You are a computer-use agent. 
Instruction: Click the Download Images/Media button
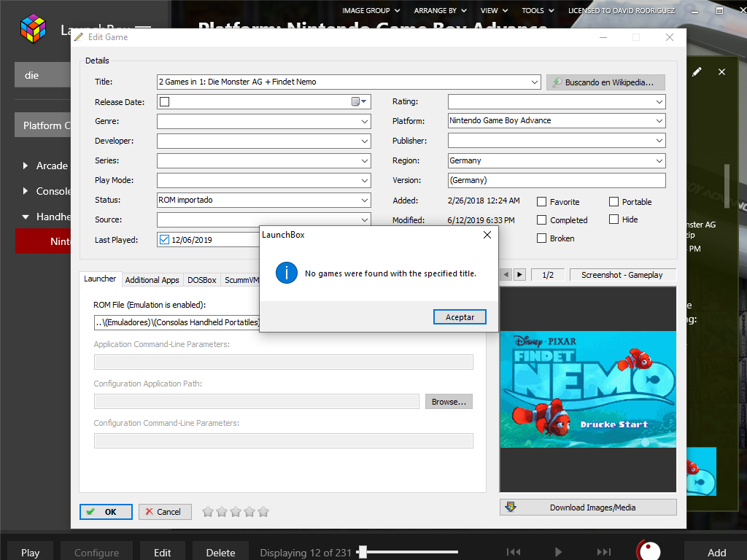(588, 507)
